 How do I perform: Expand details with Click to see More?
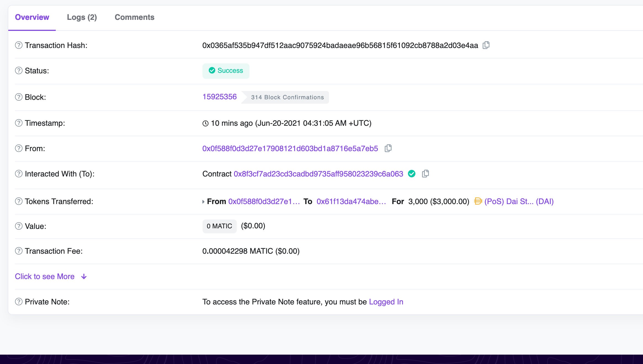[51, 276]
